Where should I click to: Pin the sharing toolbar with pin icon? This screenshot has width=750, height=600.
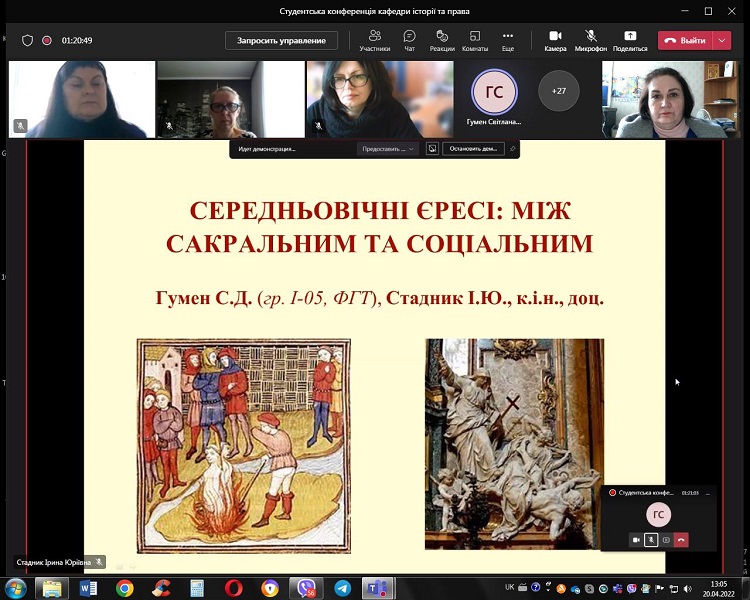point(512,149)
